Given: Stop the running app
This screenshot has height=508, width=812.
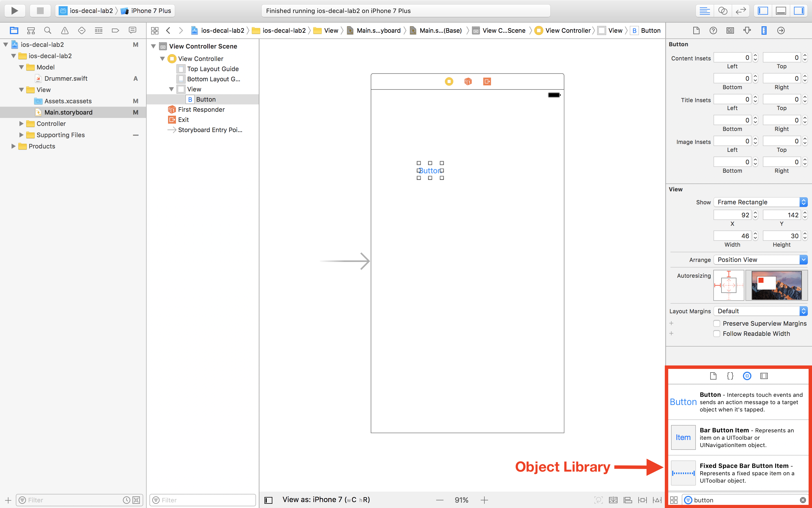Looking at the screenshot, I should pos(40,11).
